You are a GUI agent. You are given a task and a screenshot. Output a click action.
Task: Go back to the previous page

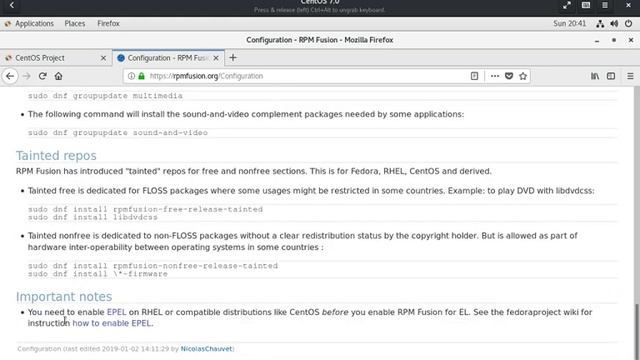click(10, 76)
